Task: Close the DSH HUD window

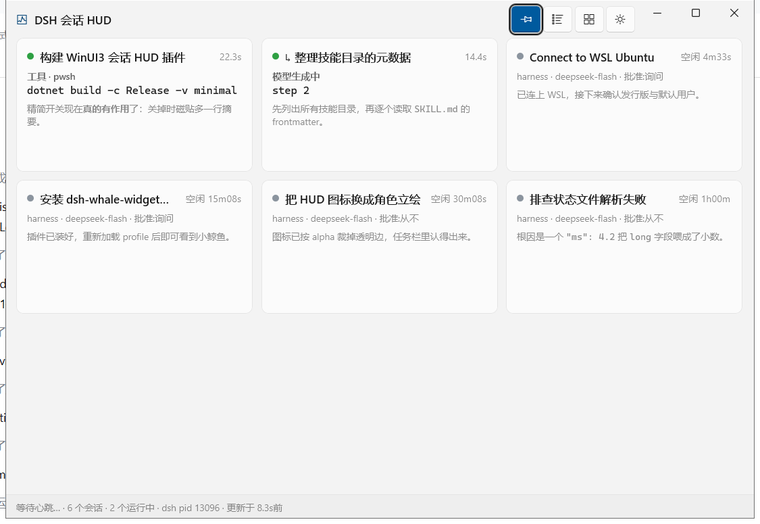Action: coord(734,13)
